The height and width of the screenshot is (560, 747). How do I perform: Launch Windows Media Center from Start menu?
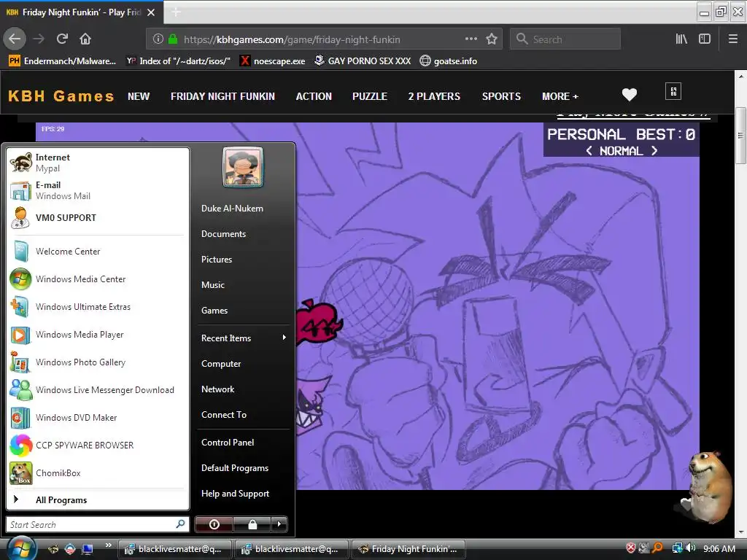pos(98,279)
